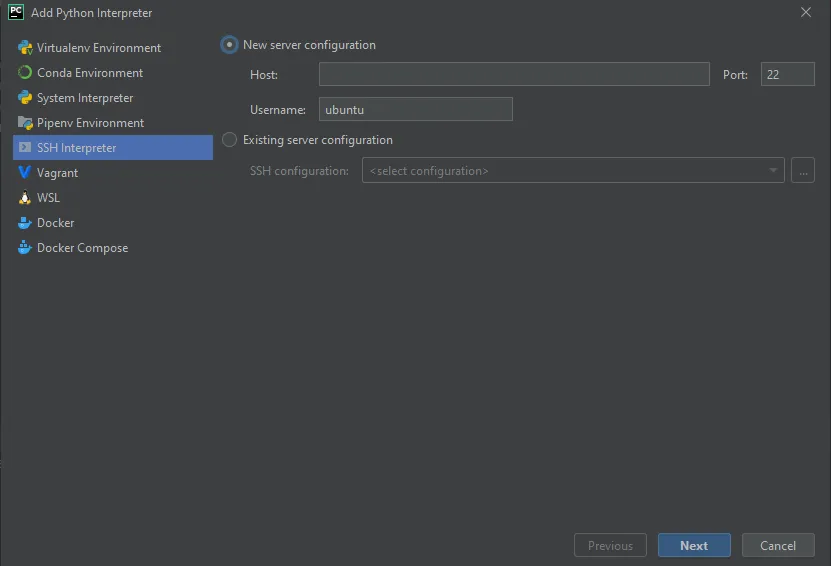Open SSH configurations via ellipsis button
Screen dimensions: 831x566
tap(802, 171)
